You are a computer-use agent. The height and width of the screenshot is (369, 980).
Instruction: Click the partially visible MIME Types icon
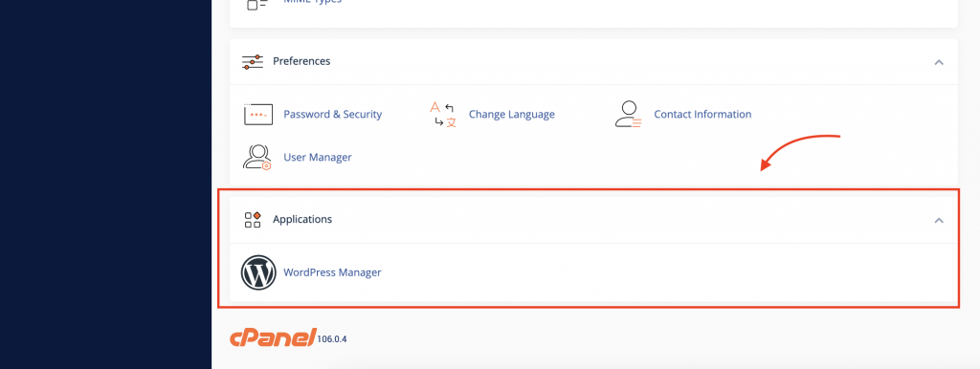click(x=256, y=4)
